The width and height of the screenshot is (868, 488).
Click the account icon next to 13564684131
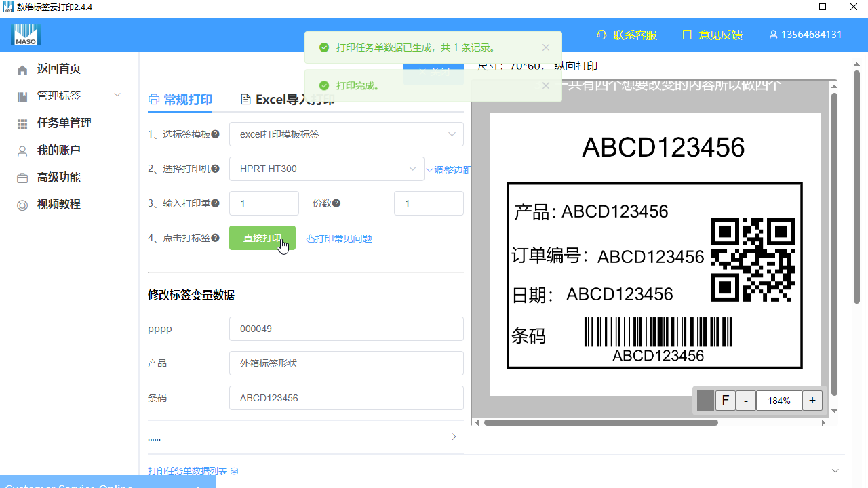773,35
